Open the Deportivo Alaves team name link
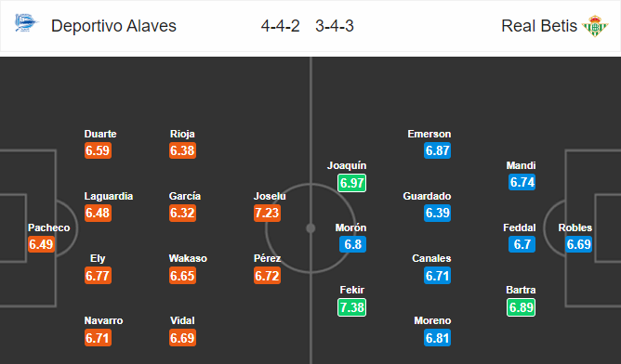Image resolution: width=621 pixels, height=364 pixels. 113,26
